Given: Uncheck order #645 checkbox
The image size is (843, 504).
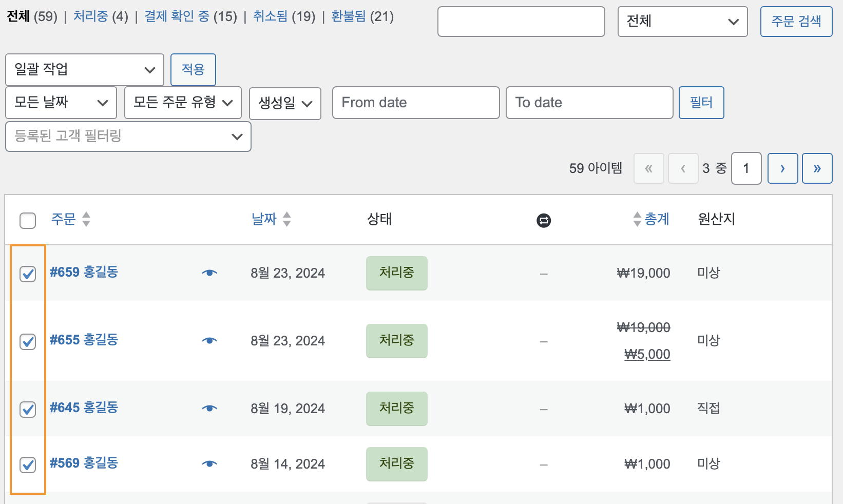Looking at the screenshot, I should tap(28, 409).
